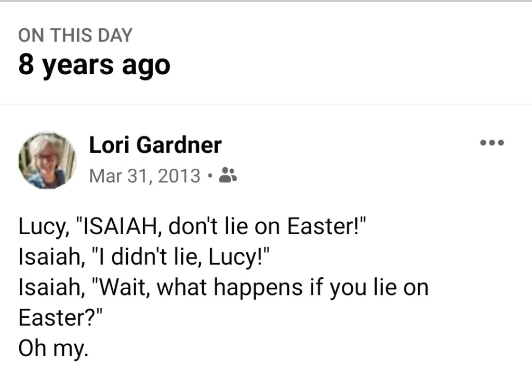
Task: Tap the line "Wait, what happens if you lie on"
Action: pyautogui.click(x=223, y=288)
